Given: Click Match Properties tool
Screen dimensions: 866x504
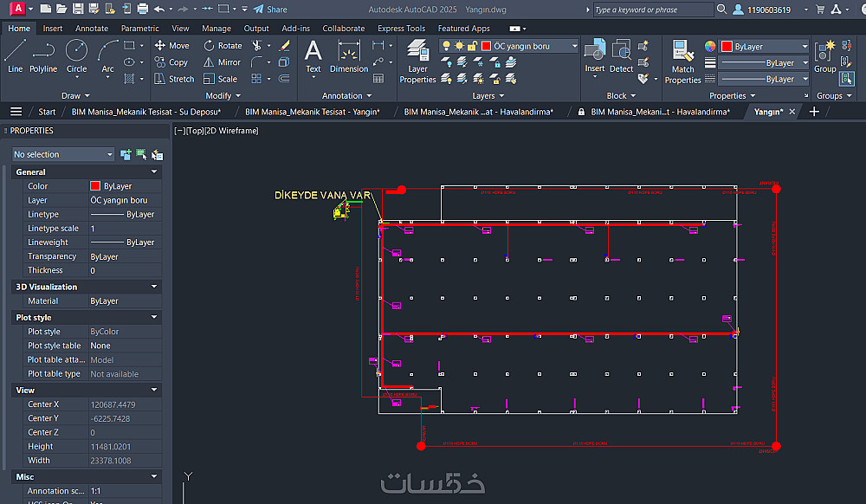Looking at the screenshot, I should [682, 61].
